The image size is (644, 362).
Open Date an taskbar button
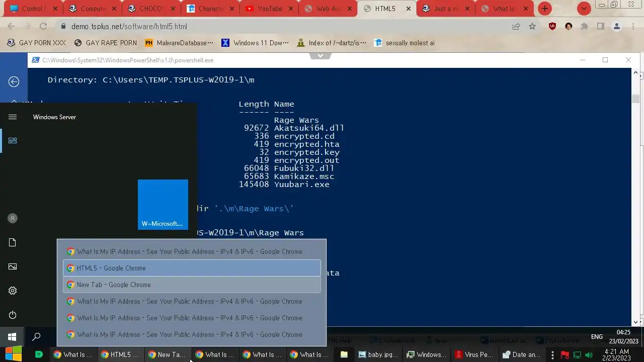522,354
